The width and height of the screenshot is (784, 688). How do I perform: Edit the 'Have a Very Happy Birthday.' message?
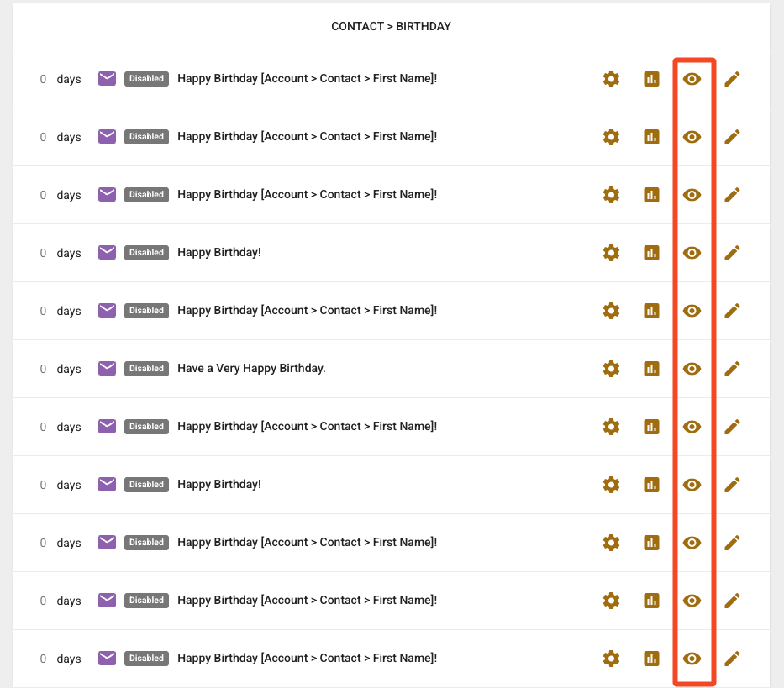pos(732,369)
